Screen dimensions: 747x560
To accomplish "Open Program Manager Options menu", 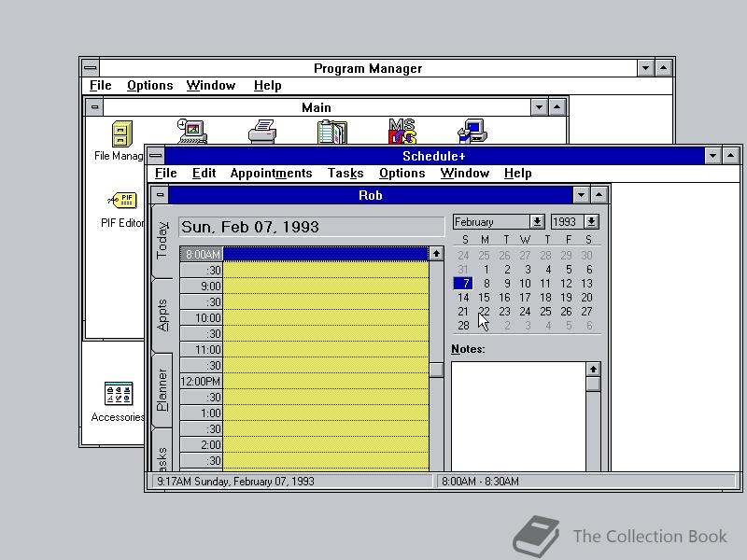I will 149,85.
